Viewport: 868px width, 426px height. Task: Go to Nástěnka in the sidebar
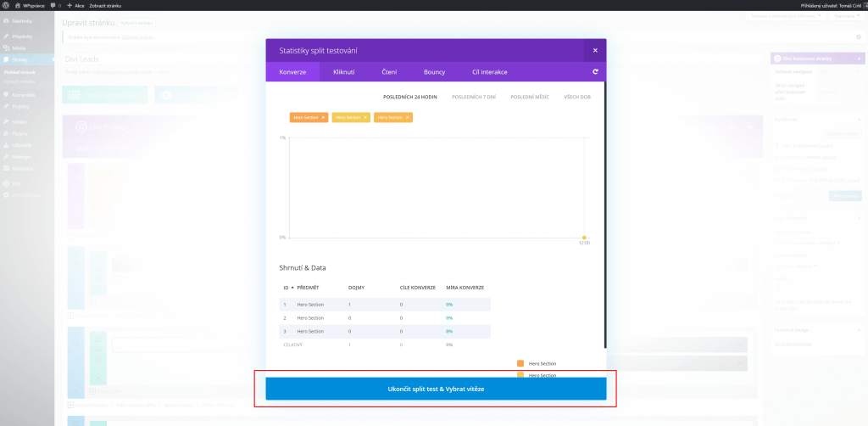click(x=27, y=21)
